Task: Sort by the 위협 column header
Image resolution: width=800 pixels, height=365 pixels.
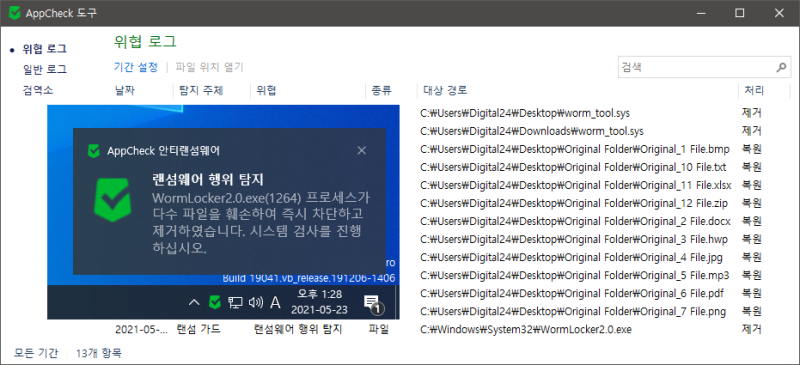Action: pyautogui.click(x=266, y=91)
